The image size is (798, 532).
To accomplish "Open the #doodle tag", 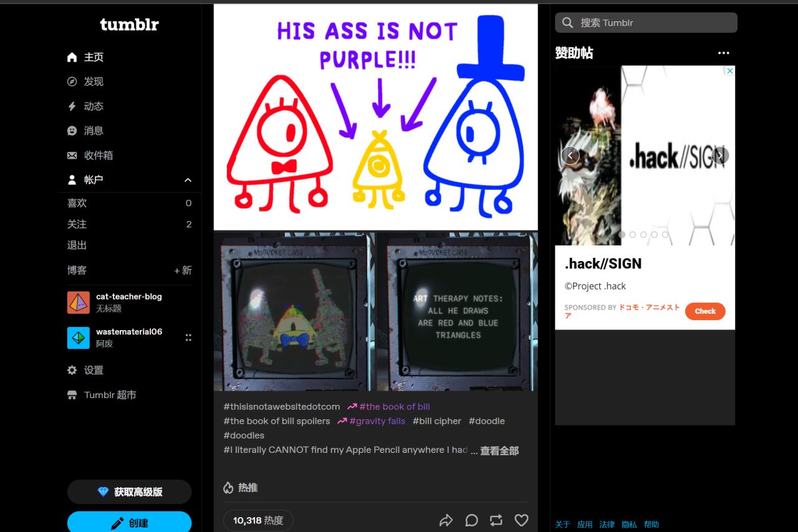I will click(487, 421).
